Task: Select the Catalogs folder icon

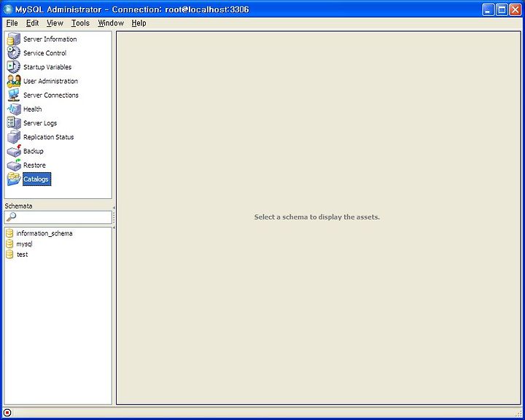Action: coord(14,179)
